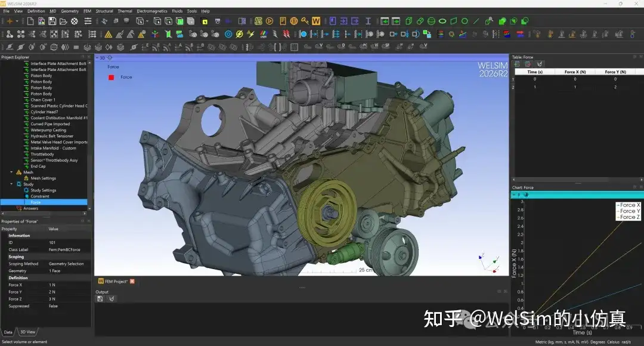Click the Force Z value 3 N

pos(52,299)
